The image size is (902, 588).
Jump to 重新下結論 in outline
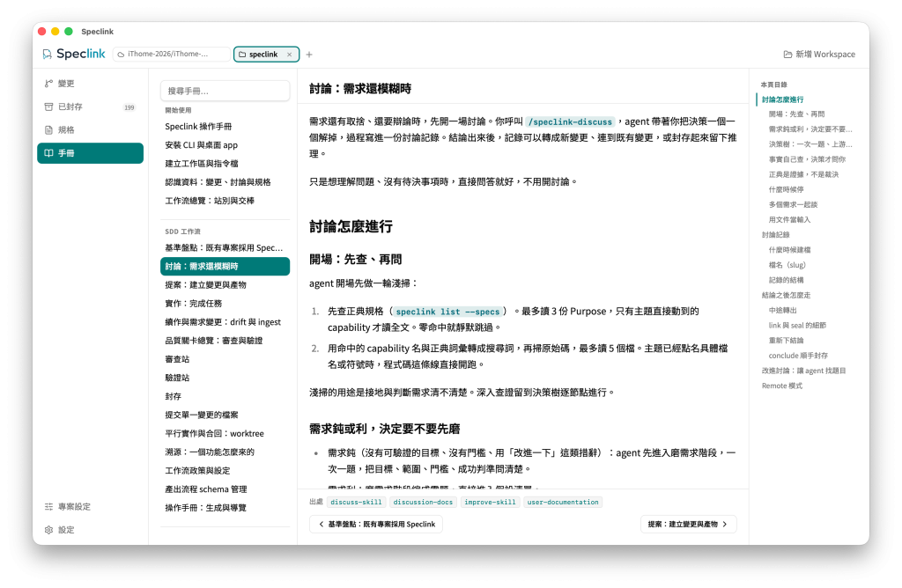click(x=787, y=341)
